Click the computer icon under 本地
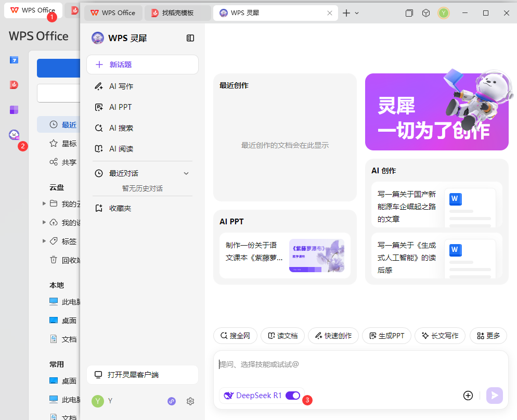Screen dimensions: 517x420 tap(54, 301)
